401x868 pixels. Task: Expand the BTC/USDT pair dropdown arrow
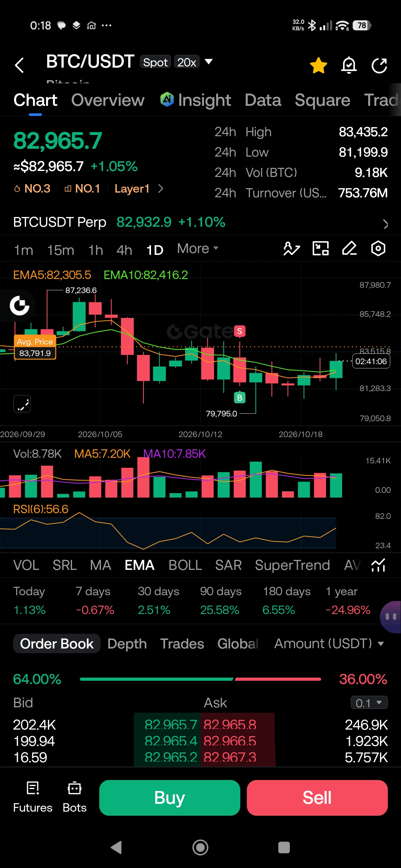click(x=209, y=62)
